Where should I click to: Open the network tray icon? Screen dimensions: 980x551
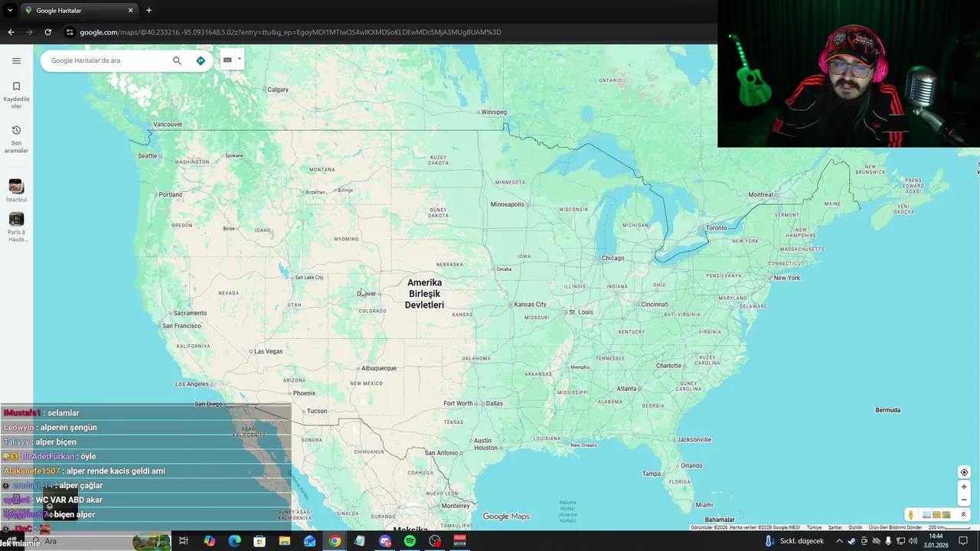[x=900, y=541]
